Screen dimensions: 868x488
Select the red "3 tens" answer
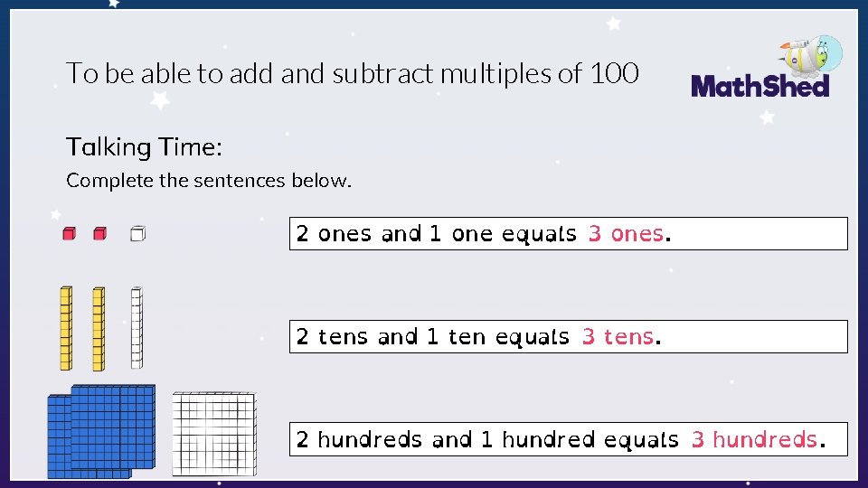coord(618,337)
